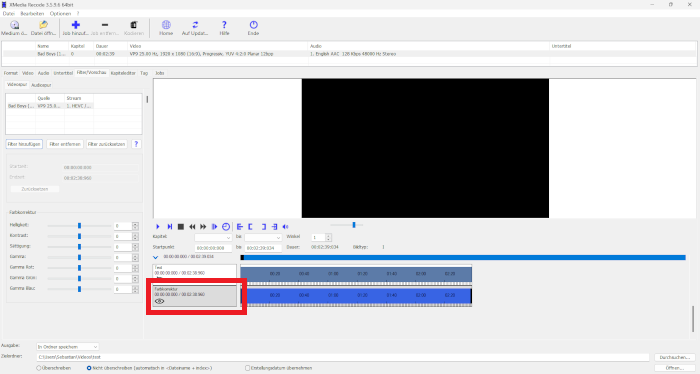Click the Kontrast slider
The width and height of the screenshot is (700, 374).
click(79, 236)
